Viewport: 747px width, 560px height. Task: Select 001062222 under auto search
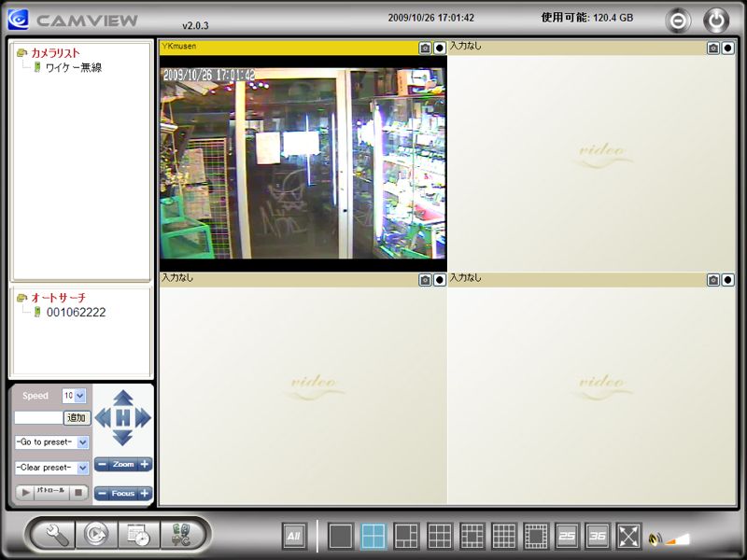click(75, 313)
